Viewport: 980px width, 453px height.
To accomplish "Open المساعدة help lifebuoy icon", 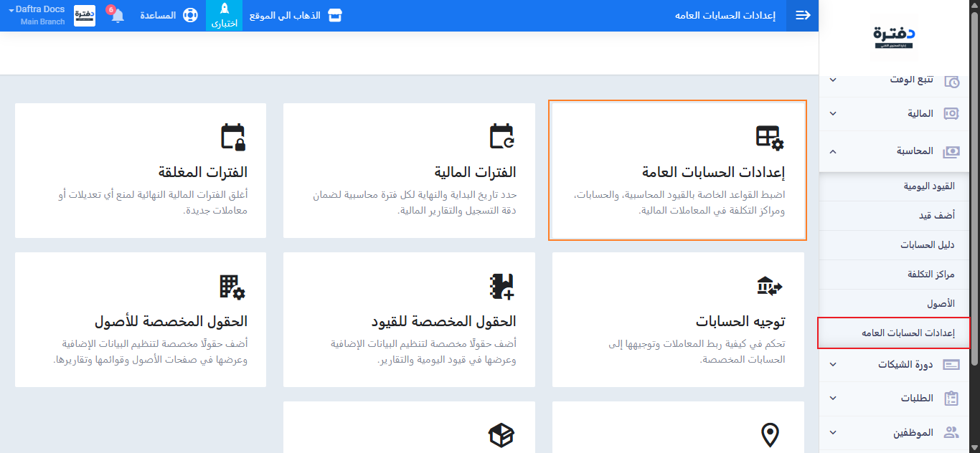I will (189, 16).
